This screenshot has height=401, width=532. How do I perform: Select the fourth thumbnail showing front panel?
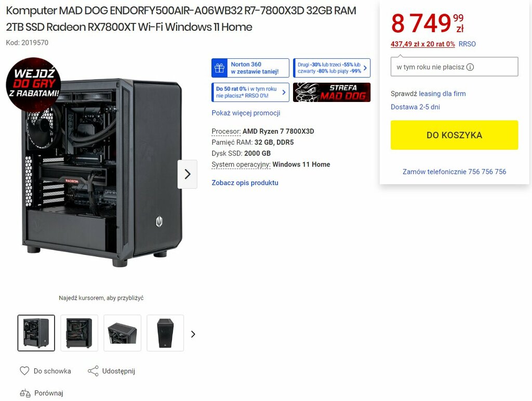click(x=165, y=333)
